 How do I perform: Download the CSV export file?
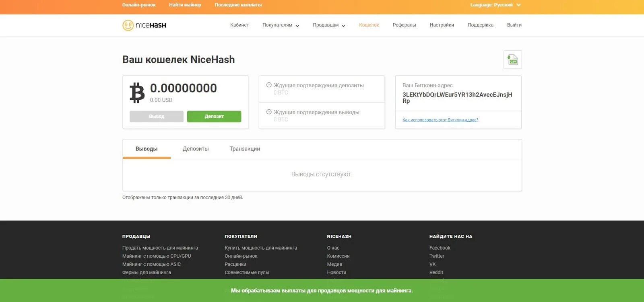point(512,60)
